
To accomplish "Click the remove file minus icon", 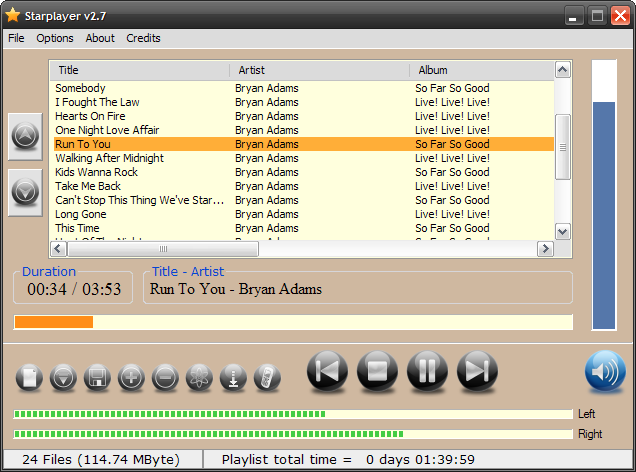I will click(x=166, y=377).
